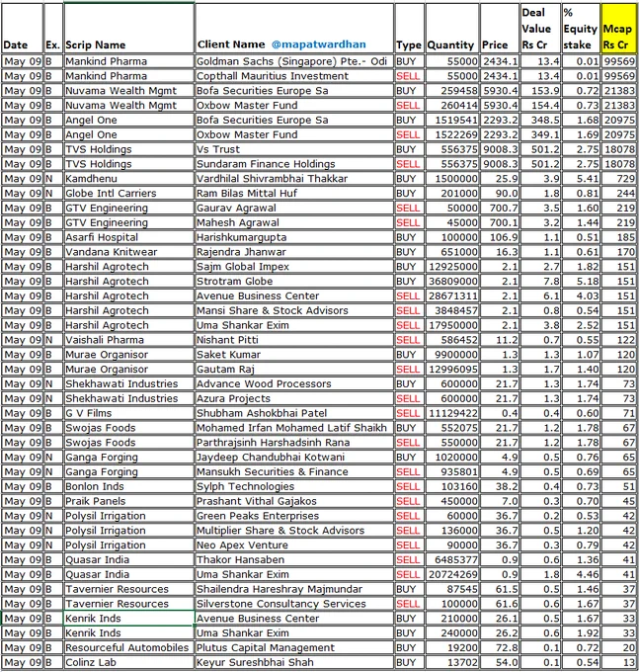Select Jaydeep Chandubhai Kotwani cell
Viewport: 639px width, 672px height.
[x=294, y=457]
